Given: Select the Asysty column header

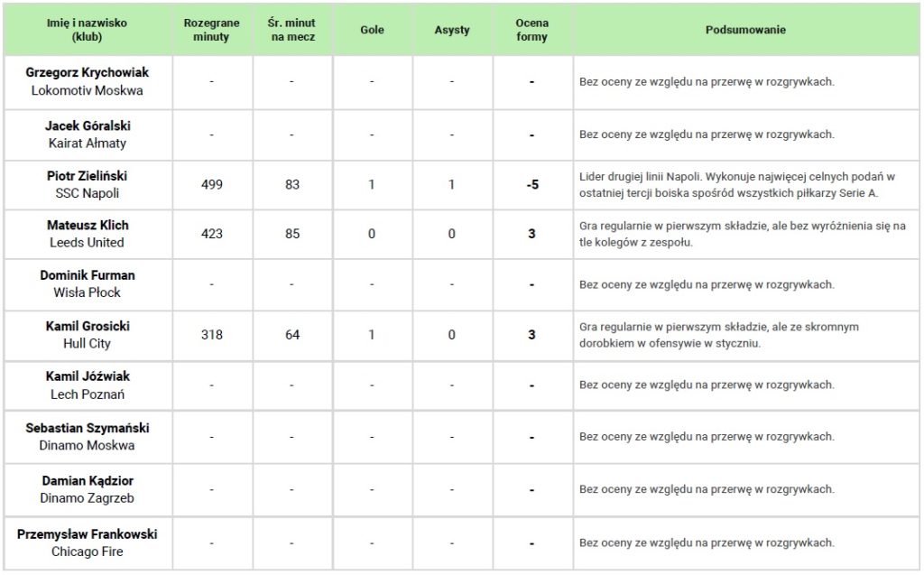Looking at the screenshot, I should point(452,30).
